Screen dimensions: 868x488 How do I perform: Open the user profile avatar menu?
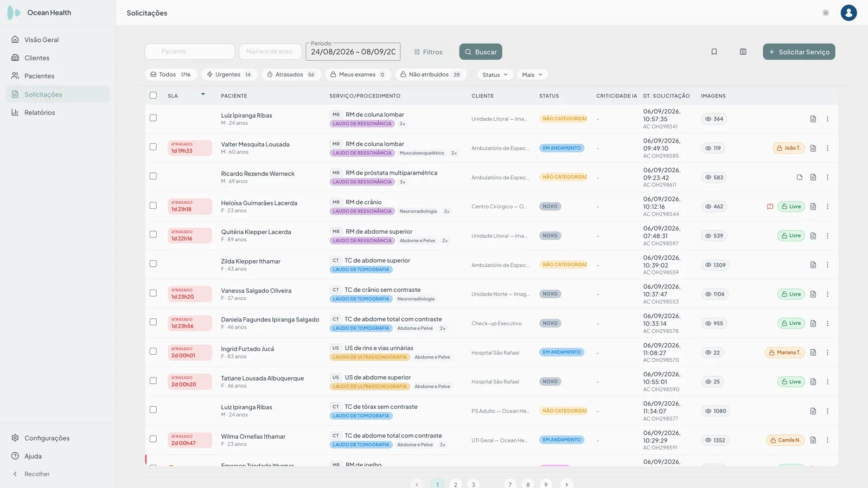848,12
